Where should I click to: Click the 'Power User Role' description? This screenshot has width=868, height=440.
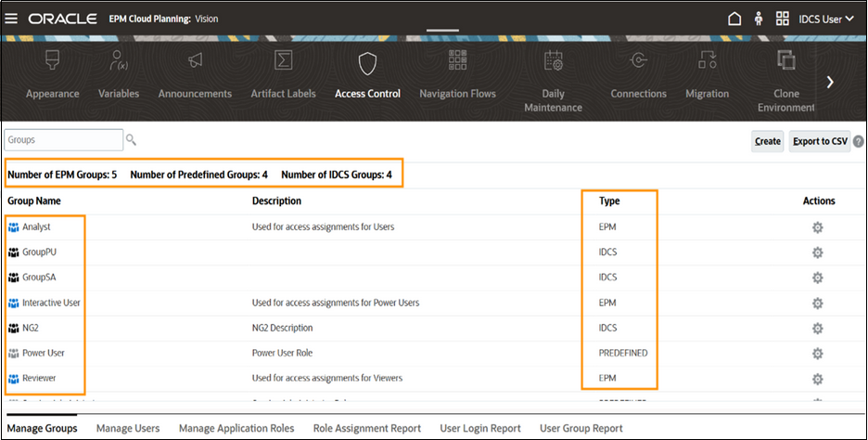pos(282,353)
